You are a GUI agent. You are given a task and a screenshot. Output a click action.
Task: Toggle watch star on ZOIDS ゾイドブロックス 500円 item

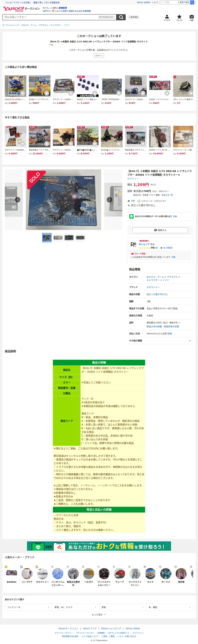pos(47,93)
